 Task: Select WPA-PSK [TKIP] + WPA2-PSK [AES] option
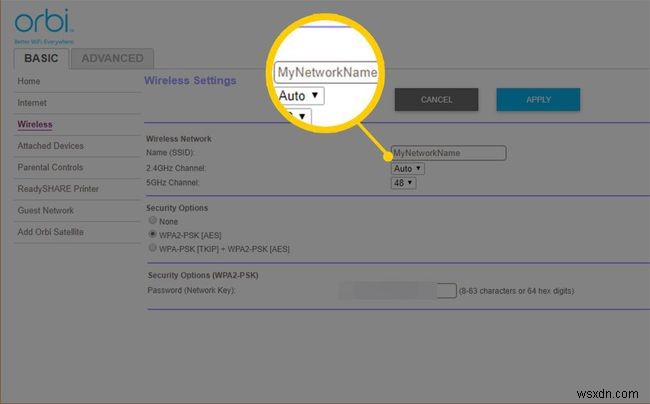[153, 248]
